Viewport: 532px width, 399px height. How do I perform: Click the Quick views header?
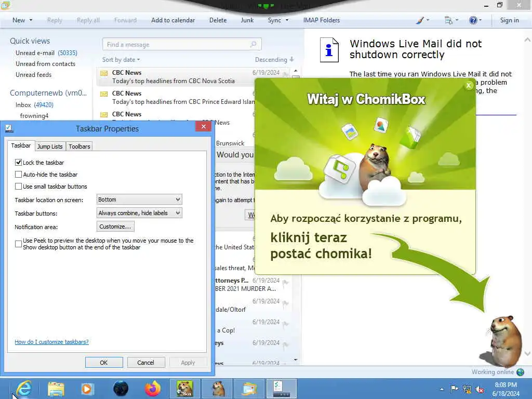(x=30, y=41)
